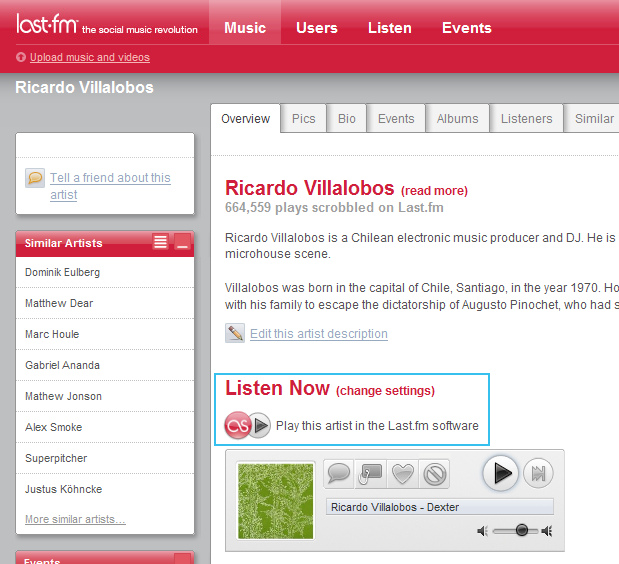The height and width of the screenshot is (564, 619).
Task: Open the Users navigation menu
Action: pos(317,28)
